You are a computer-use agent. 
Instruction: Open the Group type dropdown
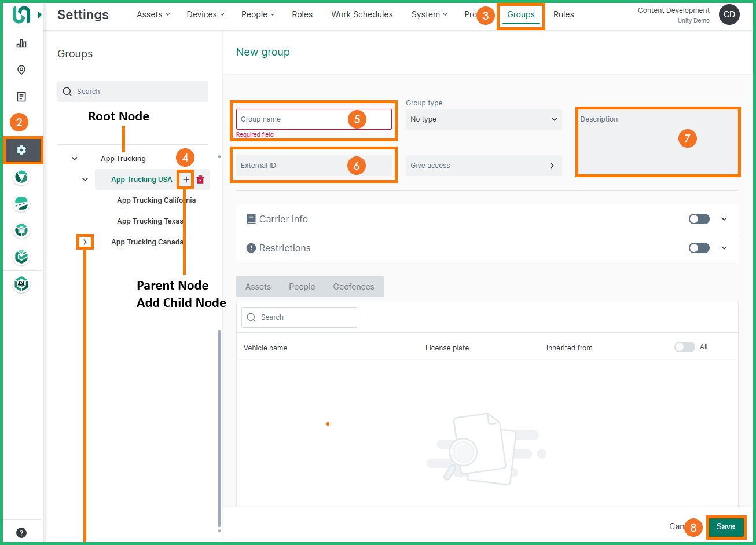coord(483,119)
